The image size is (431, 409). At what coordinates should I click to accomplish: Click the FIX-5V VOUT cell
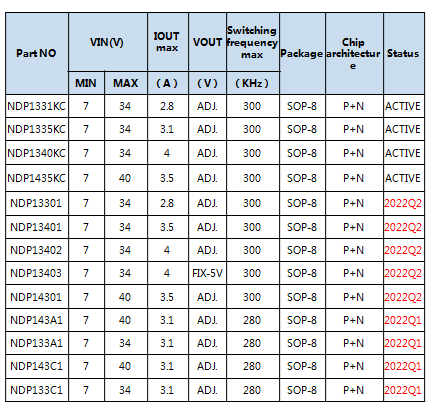tap(207, 273)
